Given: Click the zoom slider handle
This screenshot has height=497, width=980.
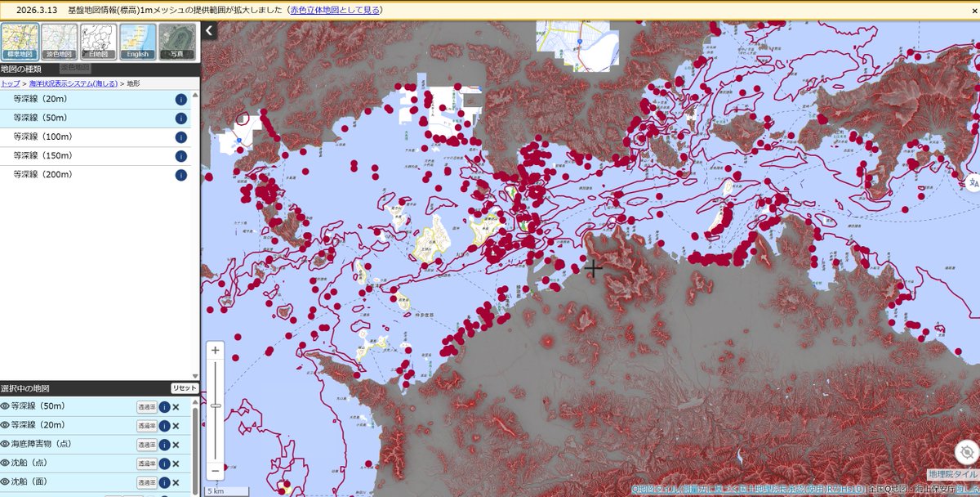Looking at the screenshot, I should 216,405.
